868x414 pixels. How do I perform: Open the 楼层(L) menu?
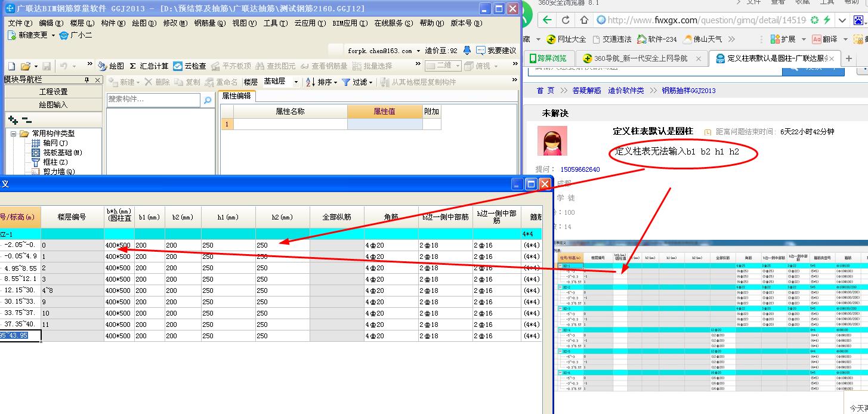click(82, 23)
